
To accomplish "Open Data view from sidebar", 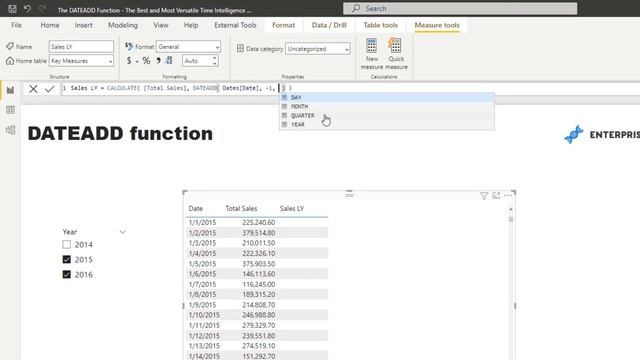I will coord(10,110).
